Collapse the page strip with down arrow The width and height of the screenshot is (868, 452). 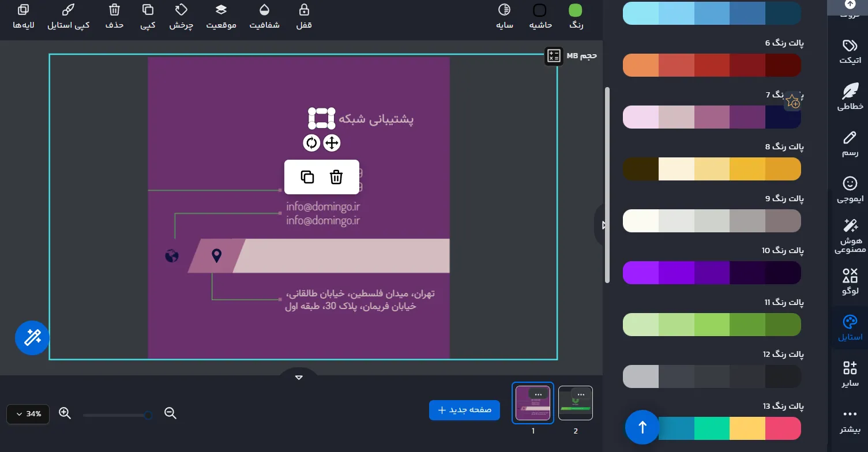click(x=299, y=378)
